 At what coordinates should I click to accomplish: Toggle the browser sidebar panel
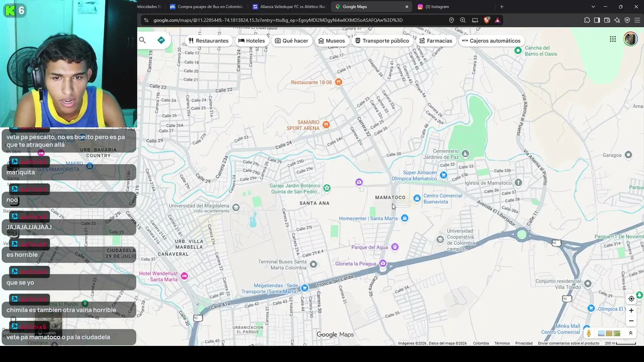[x=597, y=20]
